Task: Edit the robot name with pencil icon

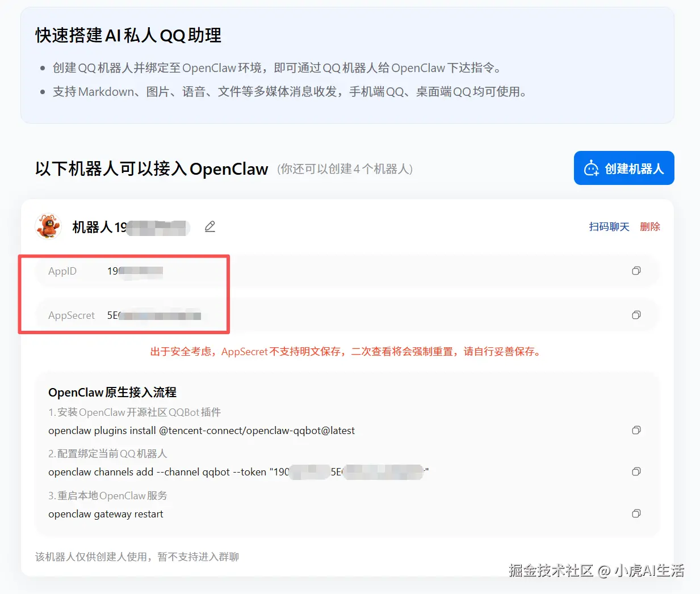Action: 210,226
